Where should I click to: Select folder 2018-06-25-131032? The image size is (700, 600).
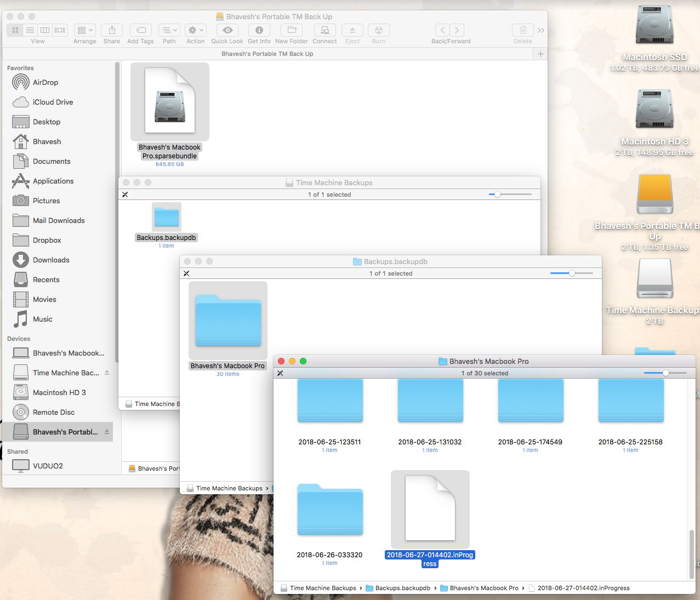(430, 401)
